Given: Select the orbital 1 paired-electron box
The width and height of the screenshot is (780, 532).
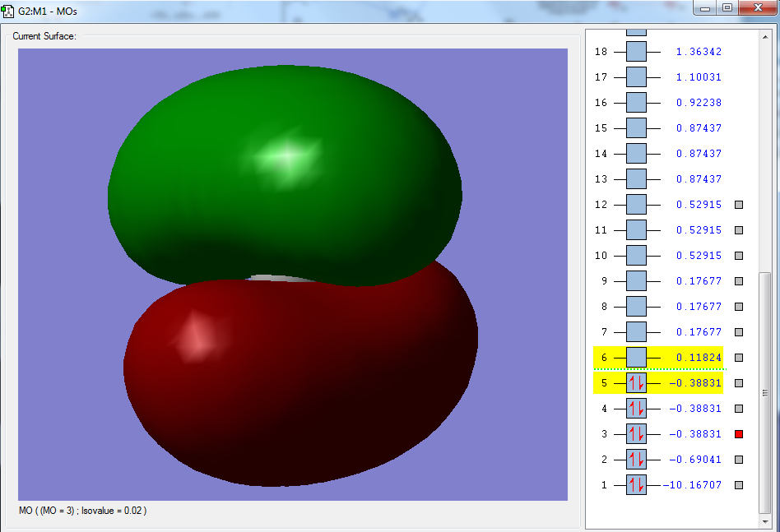Looking at the screenshot, I should click(636, 485).
